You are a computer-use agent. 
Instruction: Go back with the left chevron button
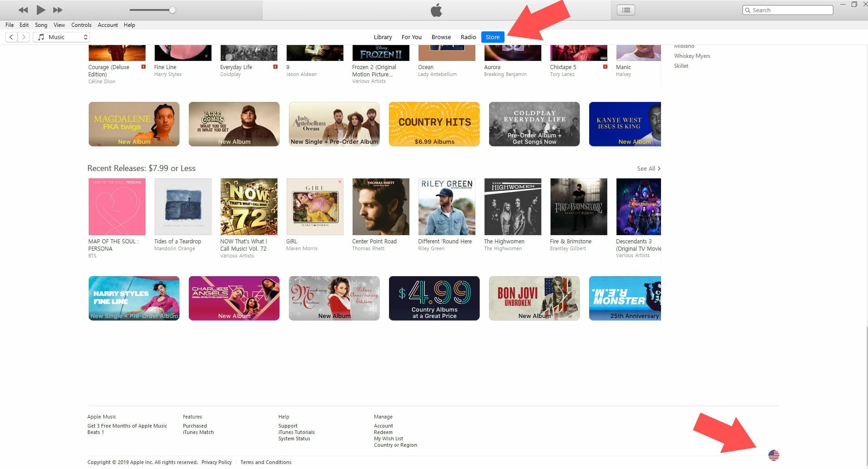11,37
